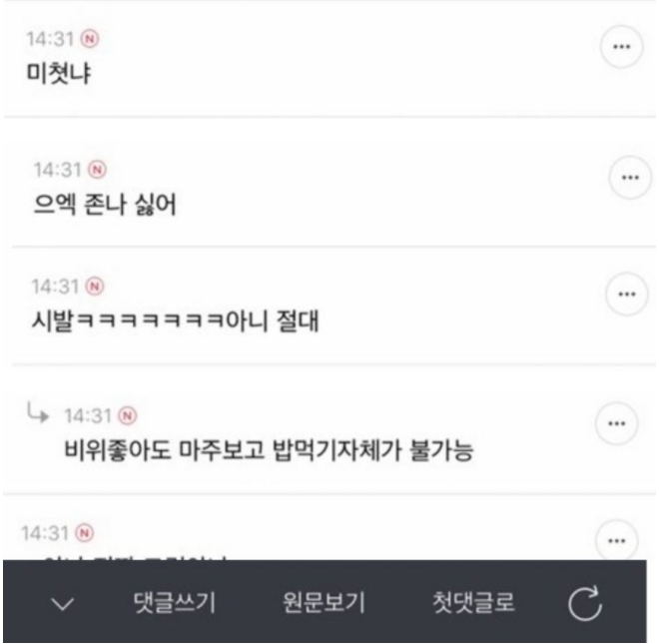Select the comment text 으엑 존나 싫어
This screenshot has height=644, width=659.
tap(105, 205)
